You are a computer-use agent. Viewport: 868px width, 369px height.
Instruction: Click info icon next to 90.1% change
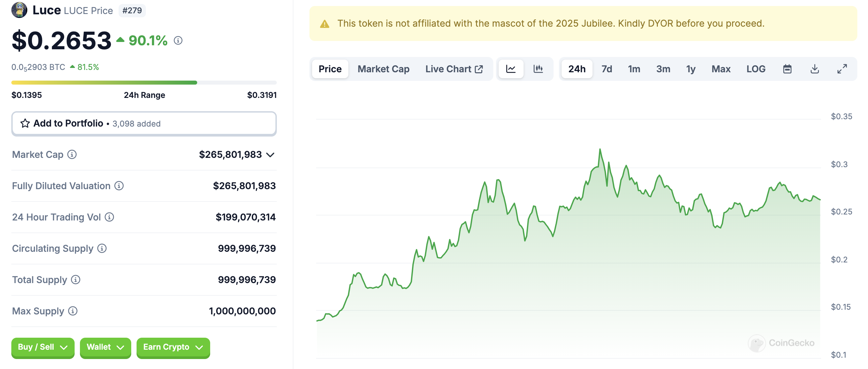(178, 41)
